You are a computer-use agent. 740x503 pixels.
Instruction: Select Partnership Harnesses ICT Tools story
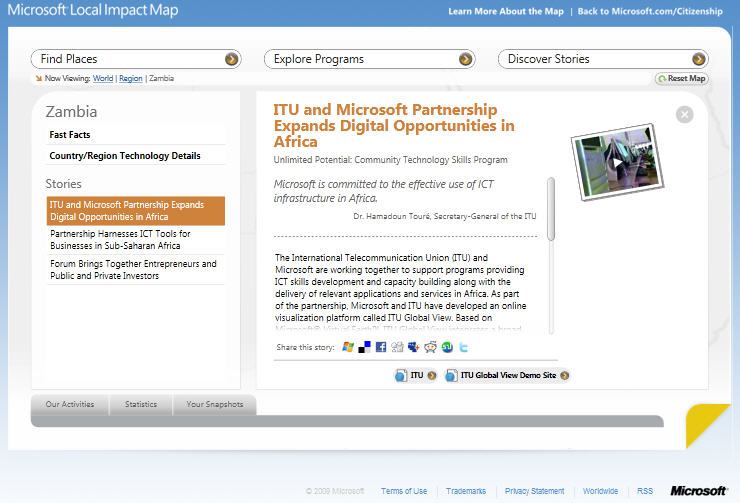pos(136,240)
